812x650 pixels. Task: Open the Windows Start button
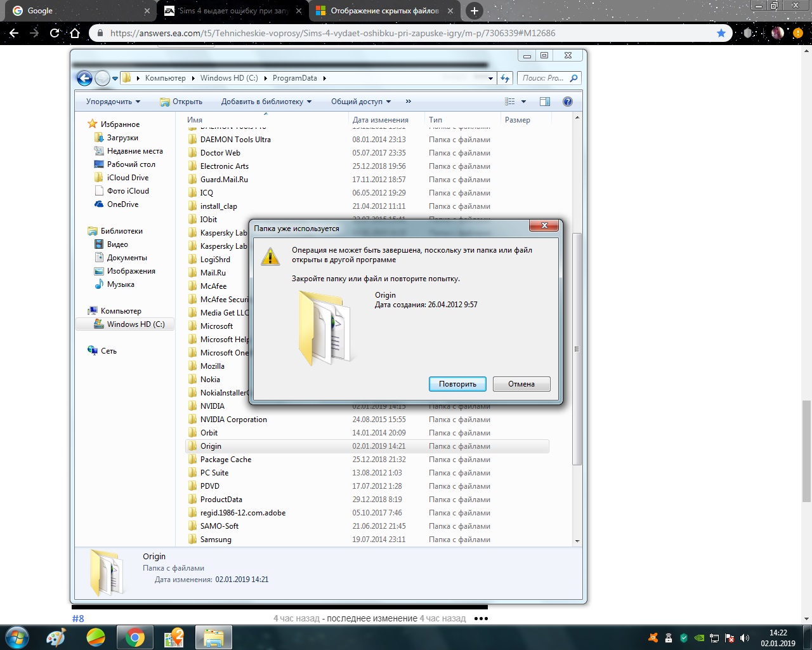pos(17,637)
